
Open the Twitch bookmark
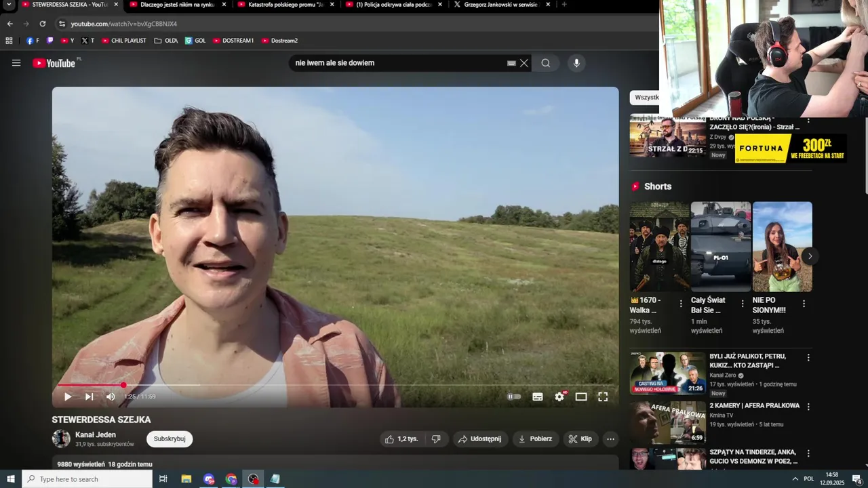[50, 41]
